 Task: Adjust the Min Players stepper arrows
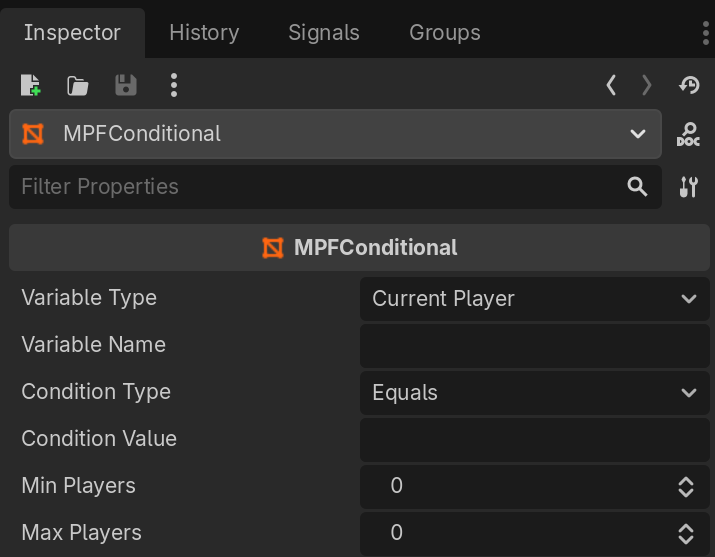pyautogui.click(x=686, y=486)
